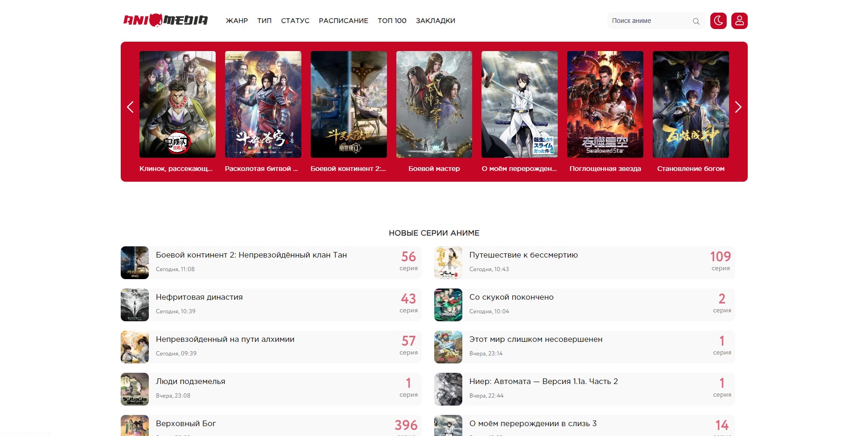Screen dimensions: 868x436
Task: Click thumbnail of Ниер: Автомата row
Action: 448,389
